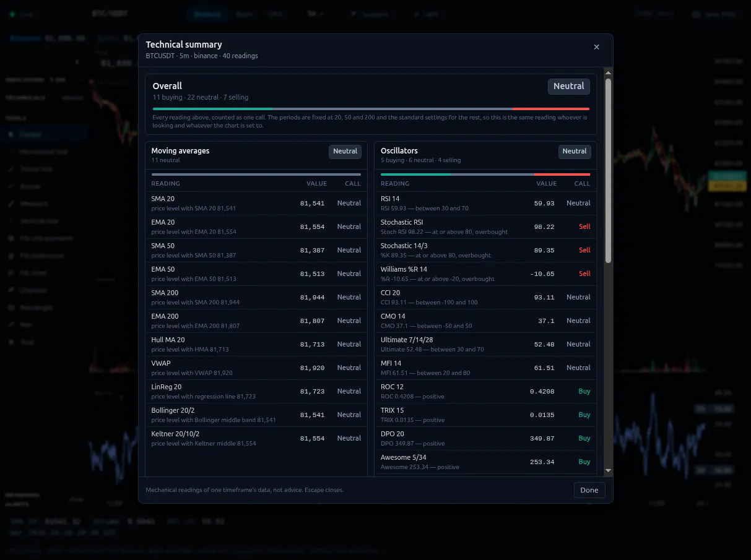751x560 pixels.
Task: Select the SMA 50 reading label
Action: [163, 246]
